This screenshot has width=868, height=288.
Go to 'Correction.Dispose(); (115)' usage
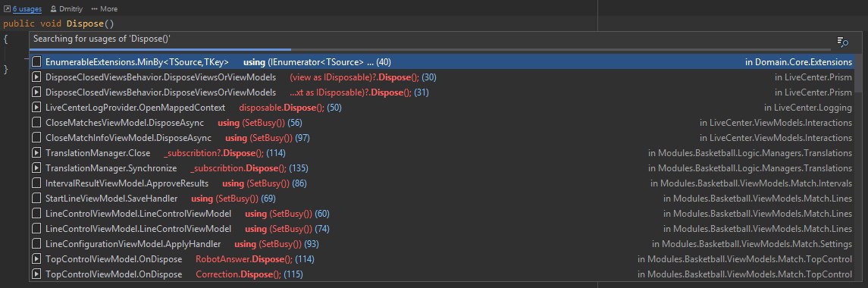point(249,274)
